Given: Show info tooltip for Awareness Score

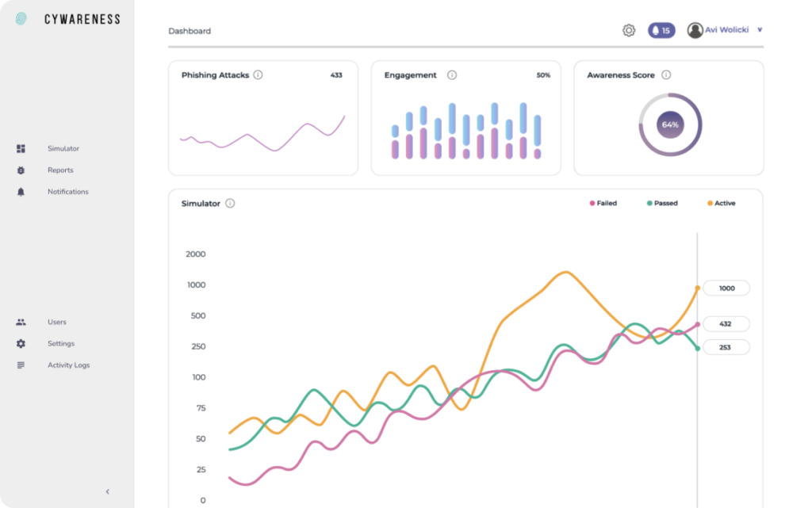Looking at the screenshot, I should pyautogui.click(x=666, y=75).
